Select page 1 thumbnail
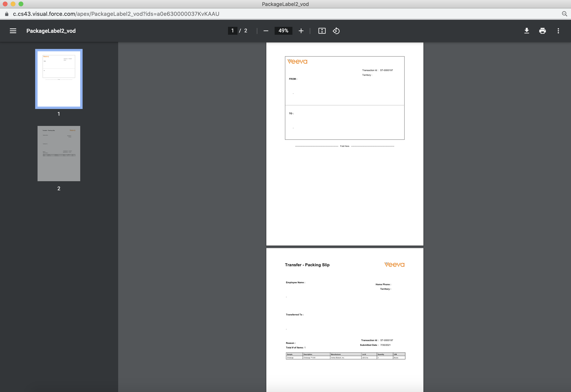Image resolution: width=571 pixels, height=392 pixels. click(59, 79)
